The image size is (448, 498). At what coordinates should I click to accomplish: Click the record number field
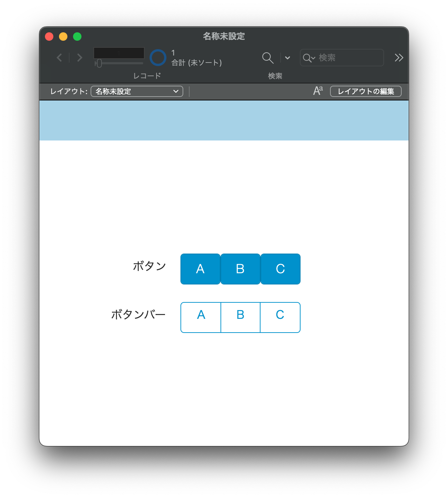click(119, 53)
